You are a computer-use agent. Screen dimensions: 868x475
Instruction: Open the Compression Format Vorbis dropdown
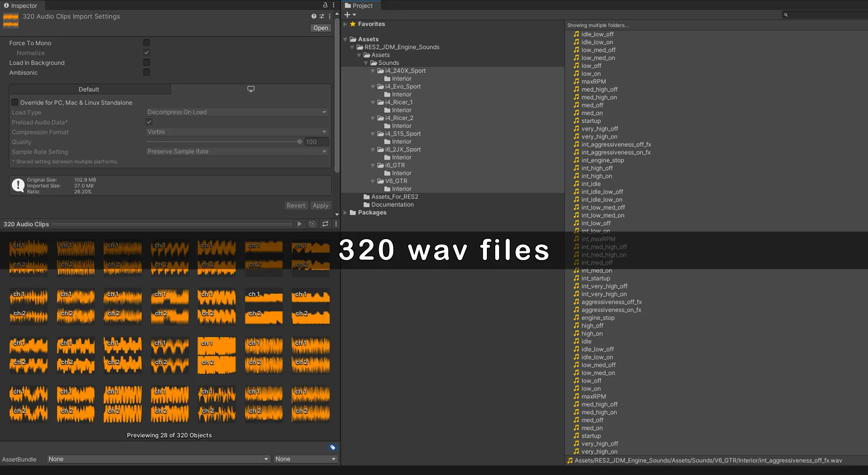point(237,132)
